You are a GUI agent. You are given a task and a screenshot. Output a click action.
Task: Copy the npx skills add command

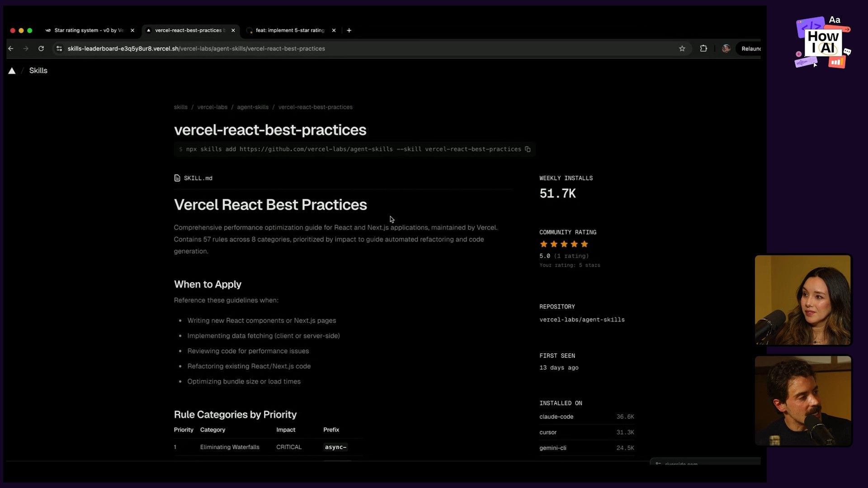(x=528, y=149)
